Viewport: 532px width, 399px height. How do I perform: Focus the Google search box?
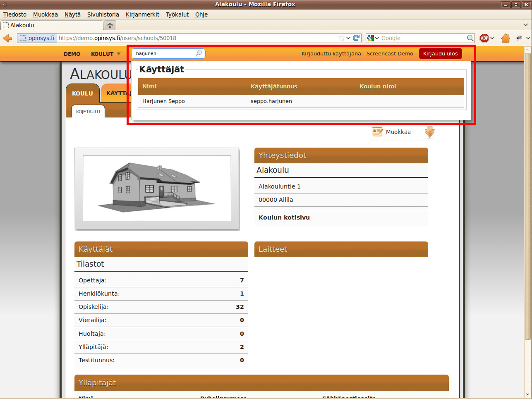423,38
